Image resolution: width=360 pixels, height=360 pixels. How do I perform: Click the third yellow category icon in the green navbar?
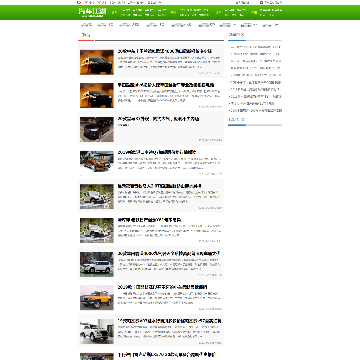click(218, 12)
